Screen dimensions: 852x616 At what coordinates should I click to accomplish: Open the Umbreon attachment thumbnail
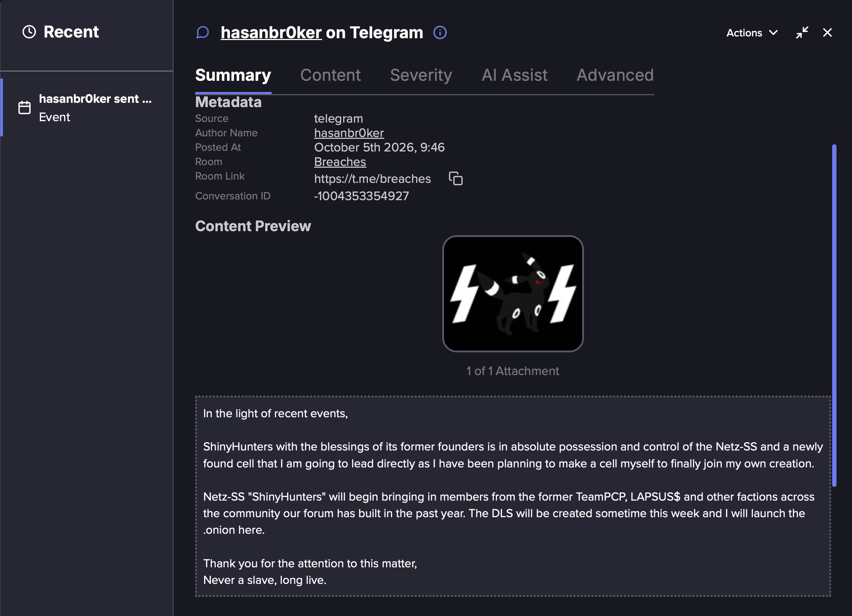[x=513, y=294]
